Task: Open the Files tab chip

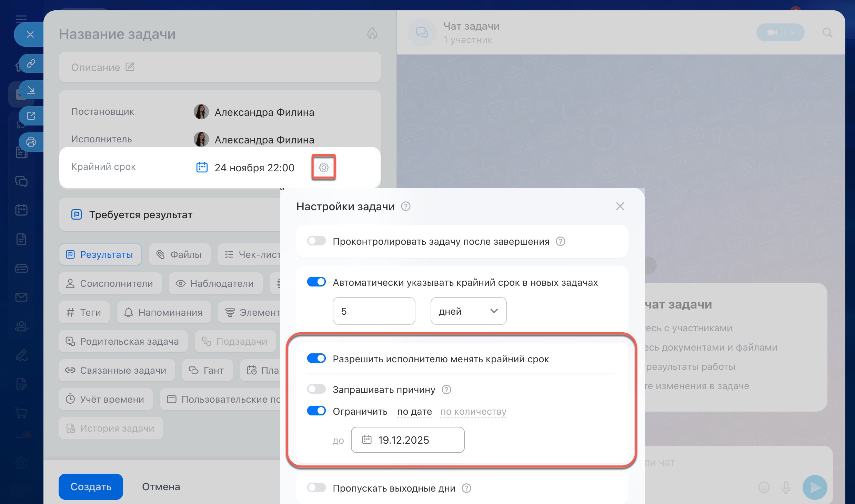Action: tap(179, 254)
